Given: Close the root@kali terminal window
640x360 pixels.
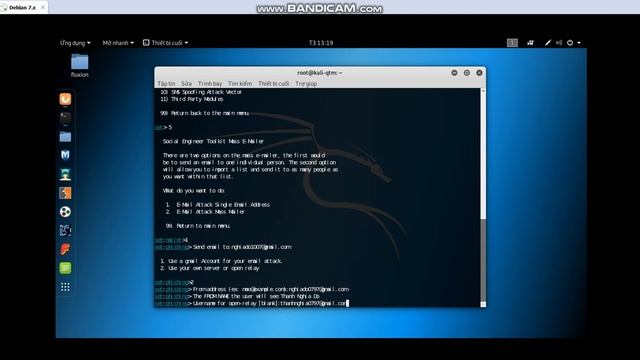Looking at the screenshot, I should coord(479,73).
